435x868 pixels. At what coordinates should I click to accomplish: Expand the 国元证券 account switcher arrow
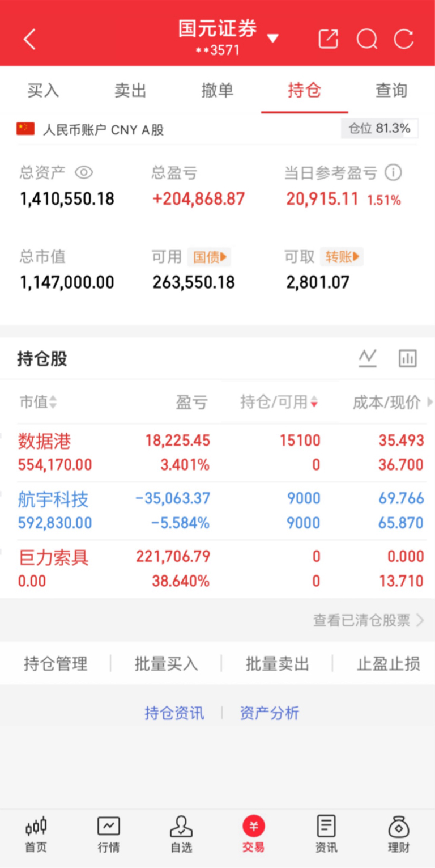[273, 39]
